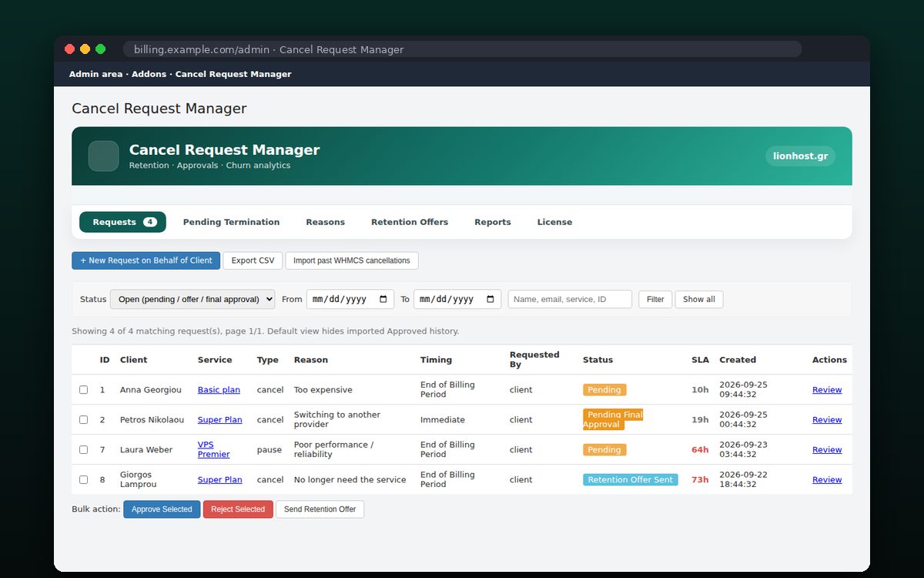The image size is (924, 578).
Task: Click the Name, email, service, ID search box
Action: [x=570, y=299]
